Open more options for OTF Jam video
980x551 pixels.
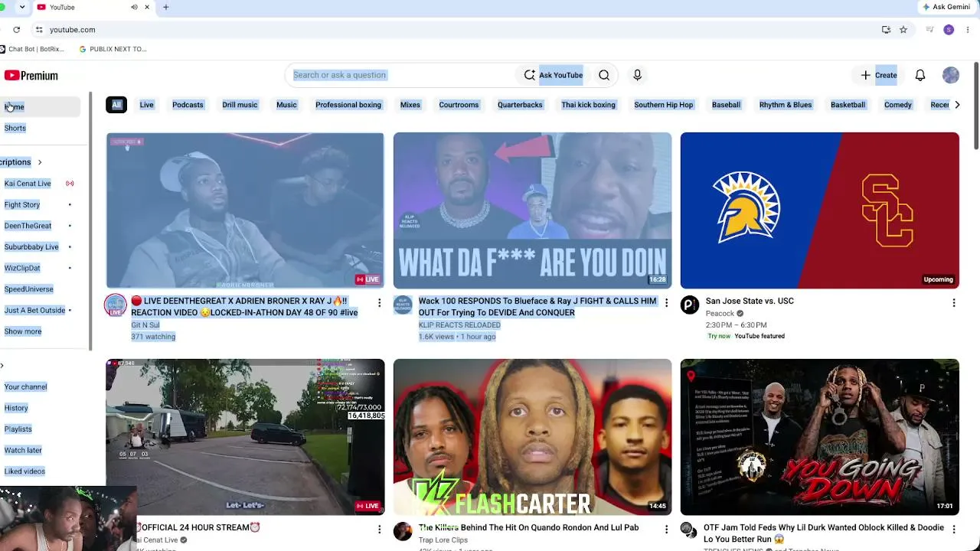pyautogui.click(x=953, y=530)
